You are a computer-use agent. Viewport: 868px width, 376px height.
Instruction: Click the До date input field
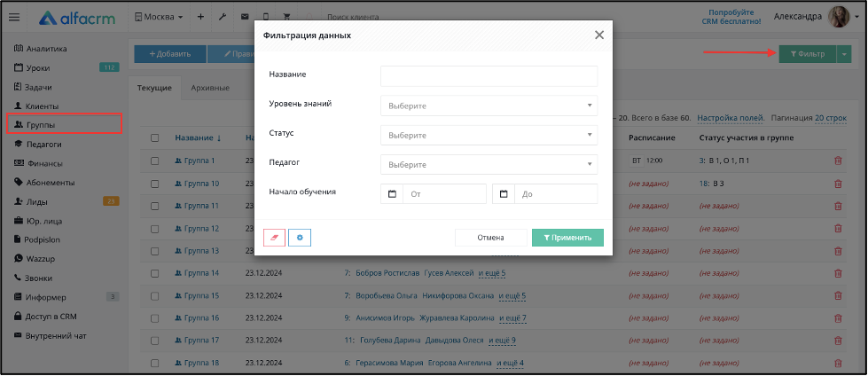556,194
